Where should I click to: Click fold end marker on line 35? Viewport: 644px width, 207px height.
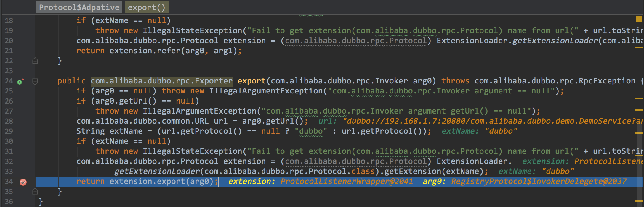35,192
